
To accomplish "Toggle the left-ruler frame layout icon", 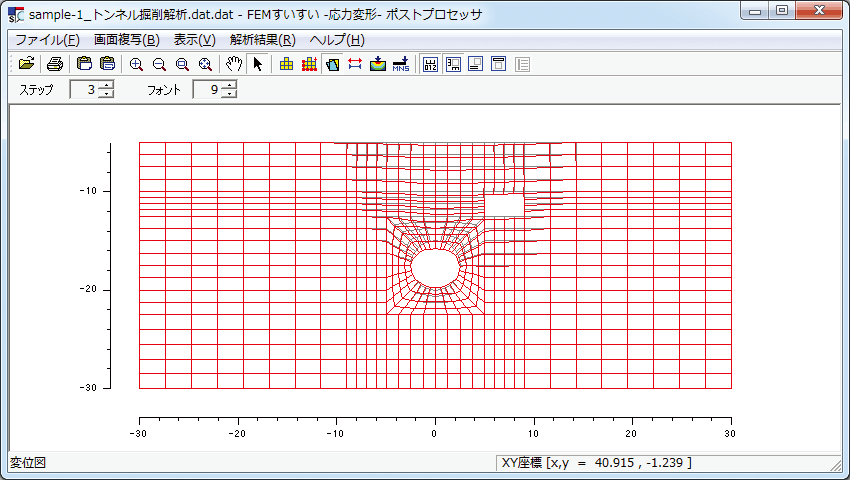I will coord(453,65).
